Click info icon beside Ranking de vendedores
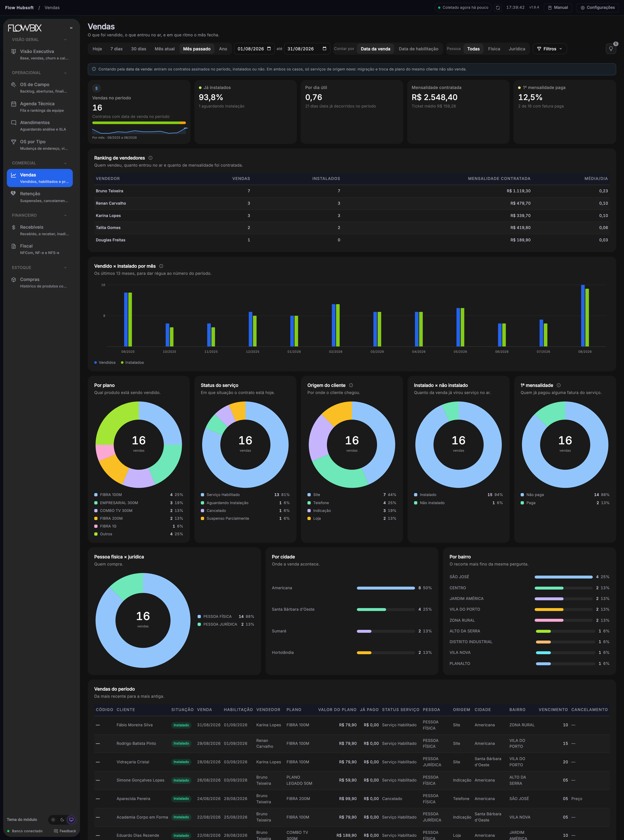Viewport: 624px width, 840px height. (150, 158)
